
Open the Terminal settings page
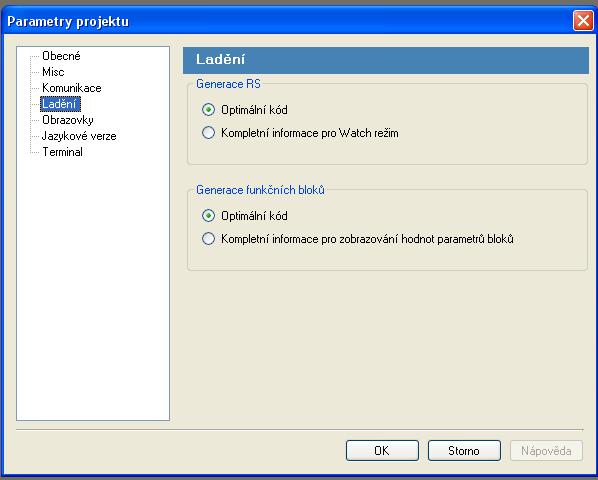pyautogui.click(x=63, y=152)
